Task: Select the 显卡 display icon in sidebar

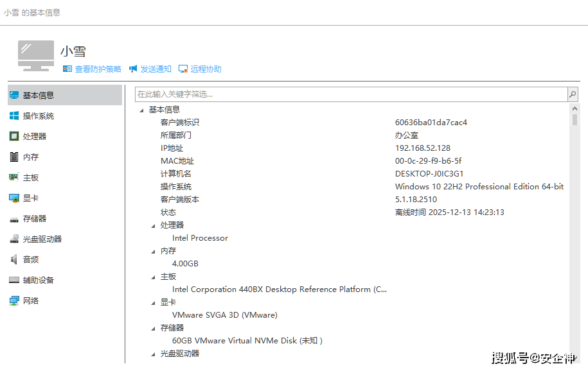Action: [14, 198]
